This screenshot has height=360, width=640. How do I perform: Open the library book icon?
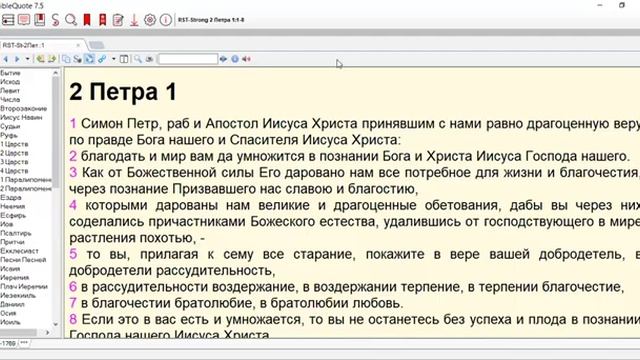[40, 20]
